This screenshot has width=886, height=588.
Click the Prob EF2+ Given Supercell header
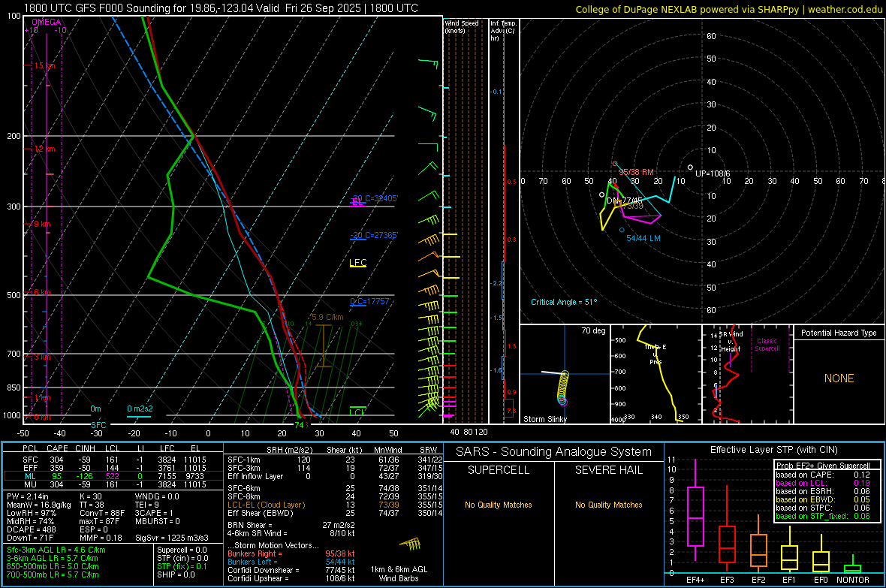(823, 466)
